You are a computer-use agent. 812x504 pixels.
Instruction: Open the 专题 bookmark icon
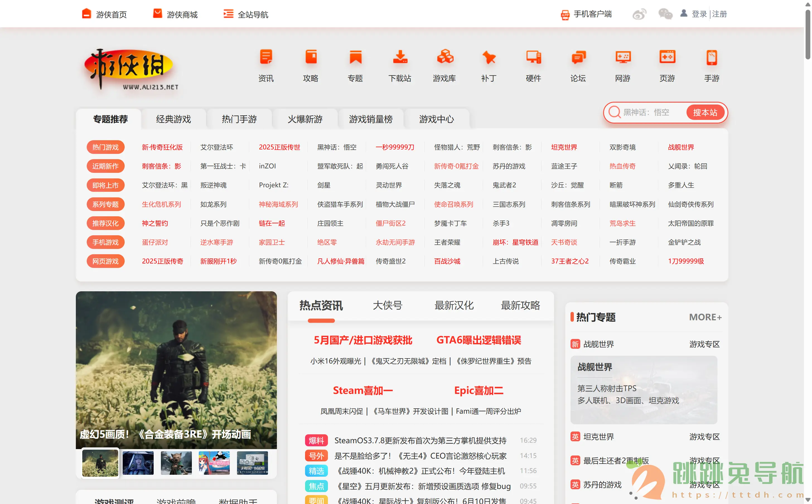tap(355, 57)
